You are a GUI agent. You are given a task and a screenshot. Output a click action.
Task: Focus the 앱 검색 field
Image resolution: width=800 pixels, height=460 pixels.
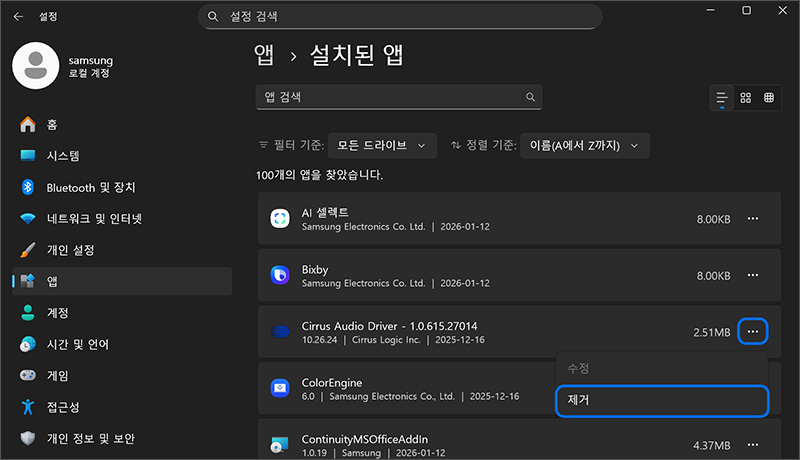(x=398, y=97)
